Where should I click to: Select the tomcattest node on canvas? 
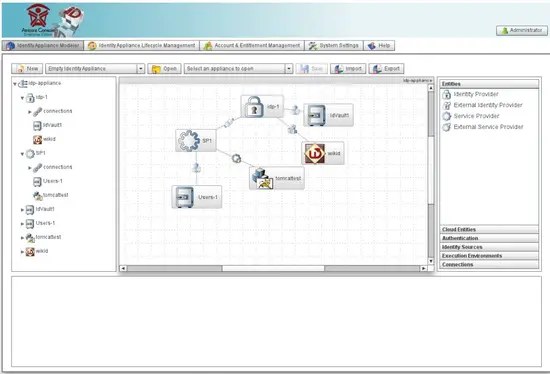click(x=277, y=178)
